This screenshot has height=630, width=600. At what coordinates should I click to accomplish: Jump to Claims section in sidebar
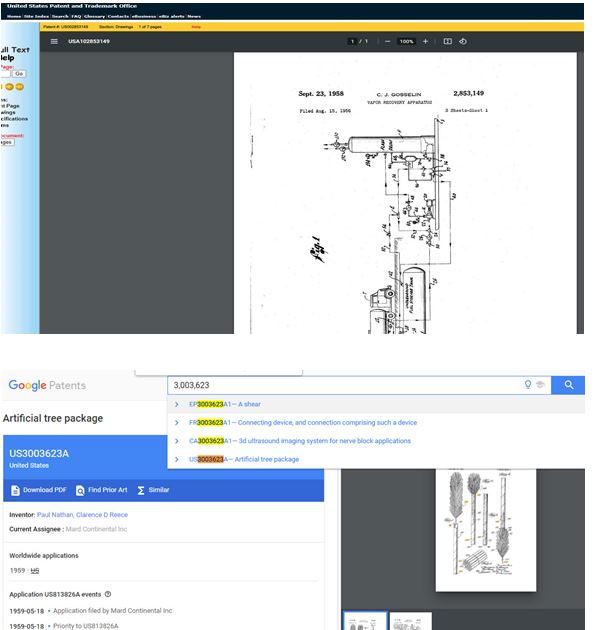[5, 125]
